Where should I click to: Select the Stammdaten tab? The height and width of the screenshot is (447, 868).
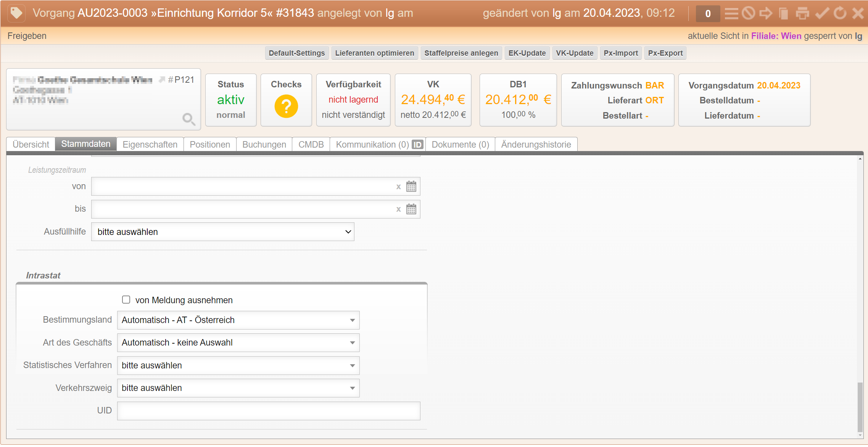(86, 144)
